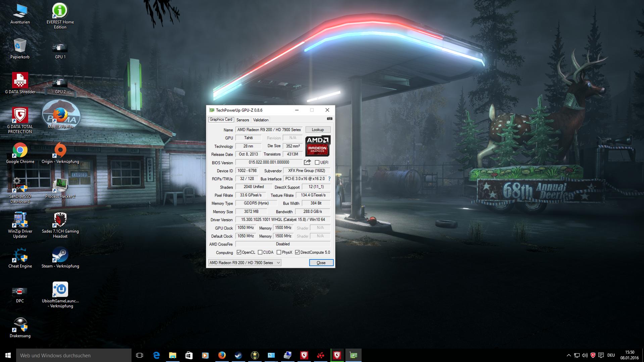Open Microsoft Edge from the taskbar
Image resolution: width=644 pixels, height=362 pixels.
(156, 355)
